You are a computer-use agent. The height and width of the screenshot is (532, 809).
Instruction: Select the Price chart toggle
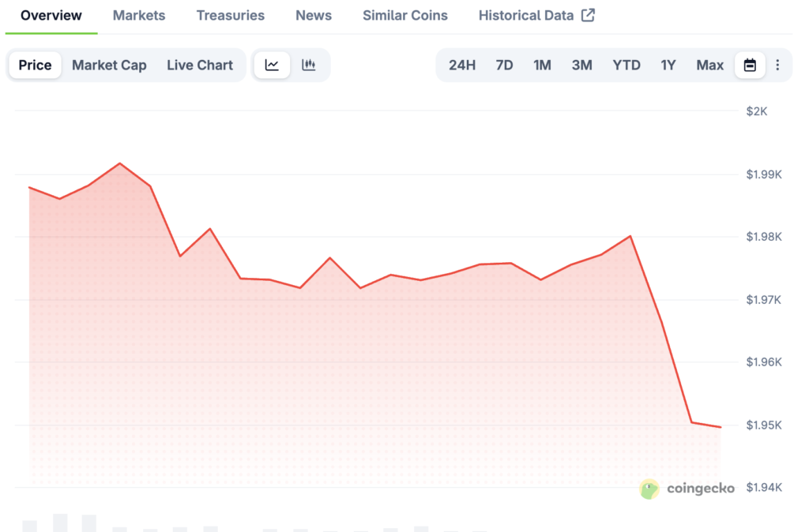click(35, 66)
